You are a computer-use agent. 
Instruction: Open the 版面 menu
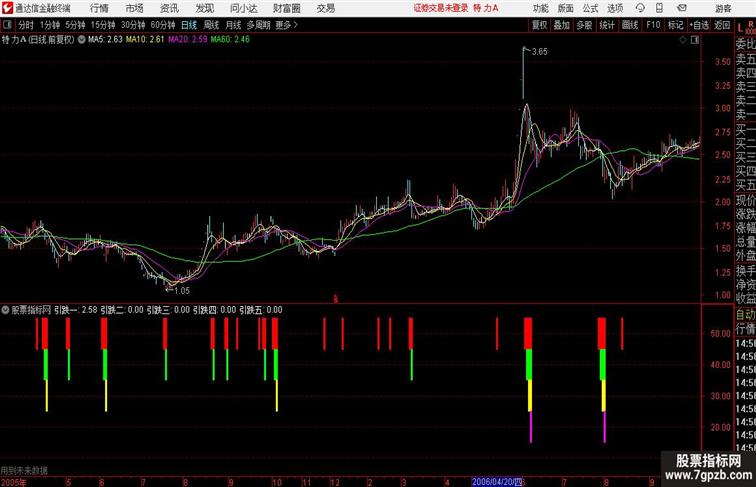tap(566, 8)
